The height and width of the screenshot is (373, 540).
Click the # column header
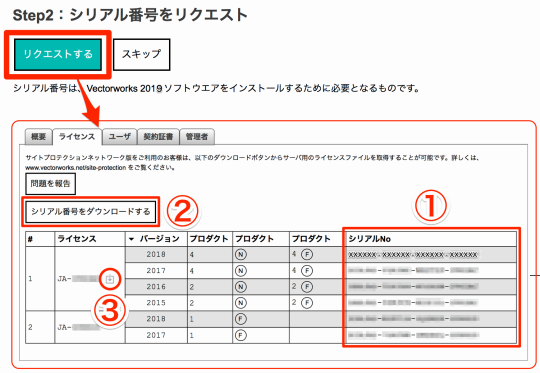click(x=40, y=239)
